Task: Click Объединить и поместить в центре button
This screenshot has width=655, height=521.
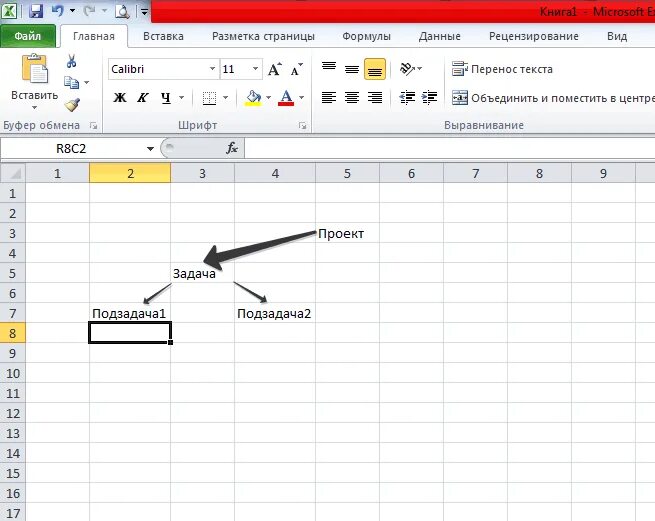Action: pyautogui.click(x=553, y=98)
